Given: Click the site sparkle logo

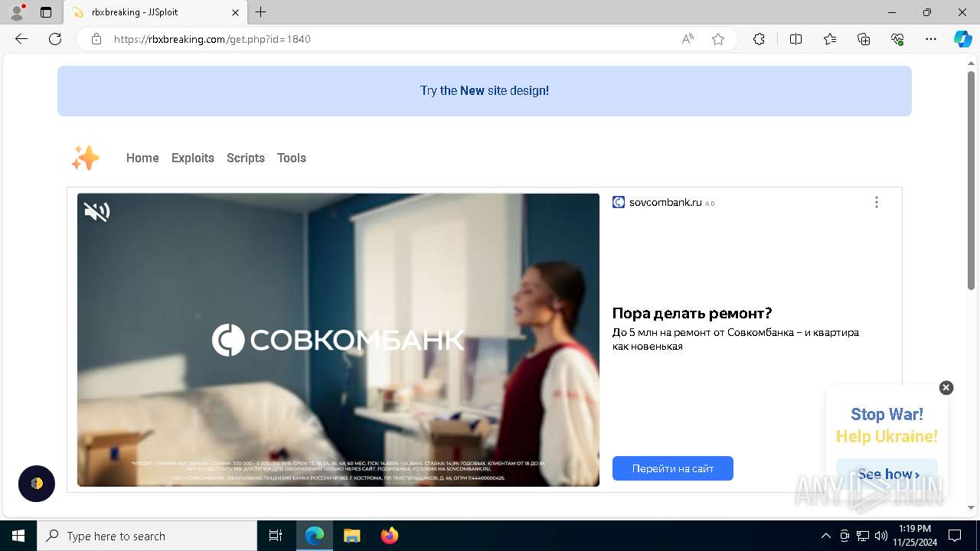Looking at the screenshot, I should click(86, 158).
